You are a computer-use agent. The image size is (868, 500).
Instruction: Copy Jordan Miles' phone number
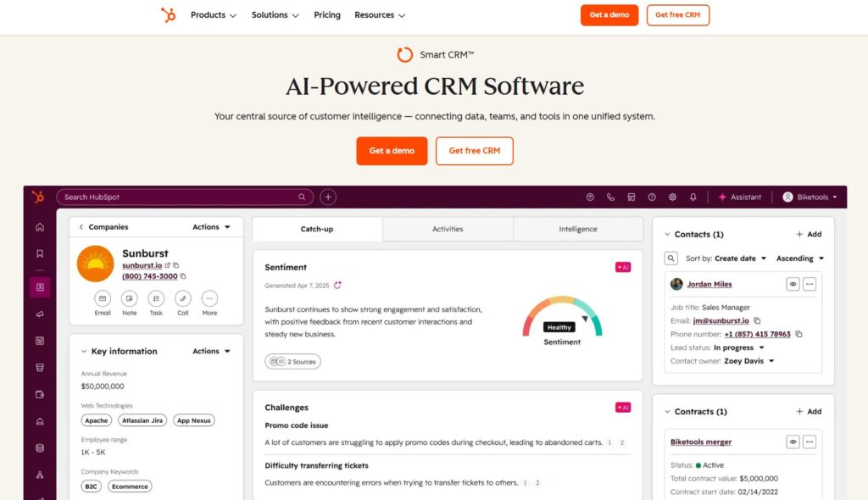[x=798, y=335]
